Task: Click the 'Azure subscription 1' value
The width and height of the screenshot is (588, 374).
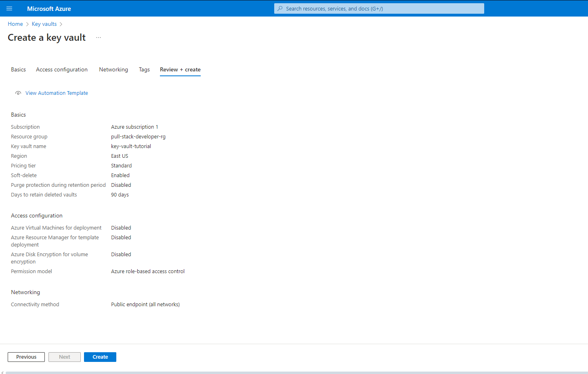Action: coord(134,127)
